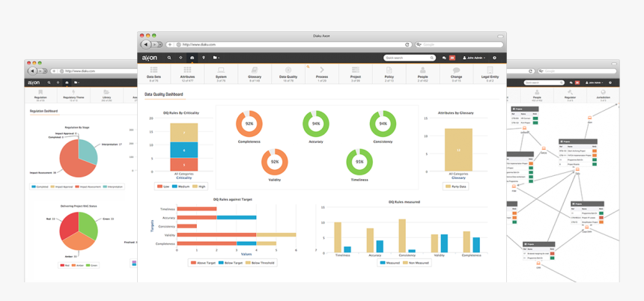Click Accuracy 94% donut gauge

(x=316, y=124)
